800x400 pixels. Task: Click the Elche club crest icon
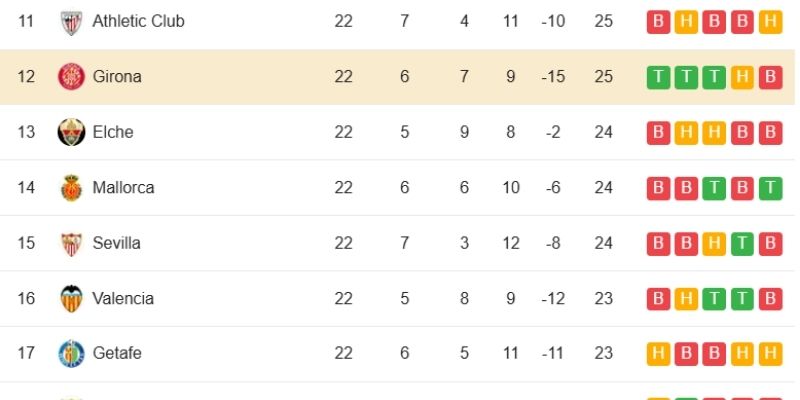(x=70, y=132)
